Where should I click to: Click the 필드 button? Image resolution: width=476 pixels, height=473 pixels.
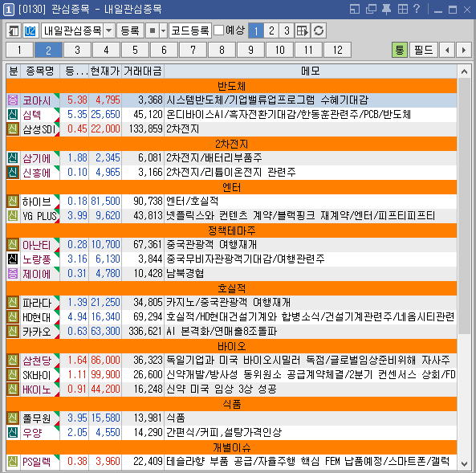click(x=424, y=50)
